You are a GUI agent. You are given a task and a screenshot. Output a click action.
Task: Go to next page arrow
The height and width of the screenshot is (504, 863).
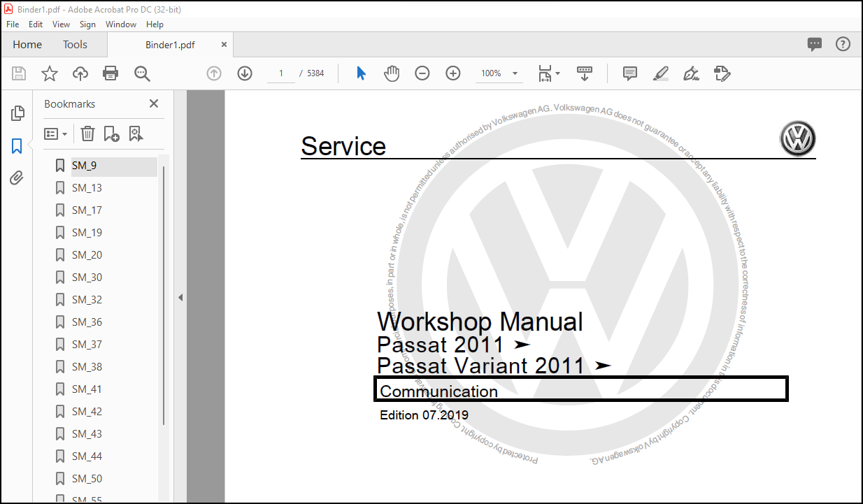245,73
